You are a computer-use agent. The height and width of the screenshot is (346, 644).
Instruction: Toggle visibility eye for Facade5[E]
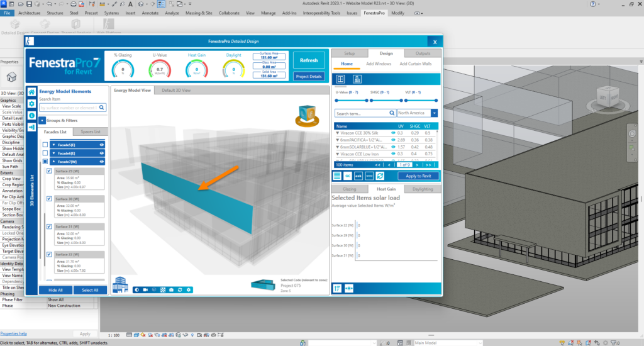click(x=101, y=145)
